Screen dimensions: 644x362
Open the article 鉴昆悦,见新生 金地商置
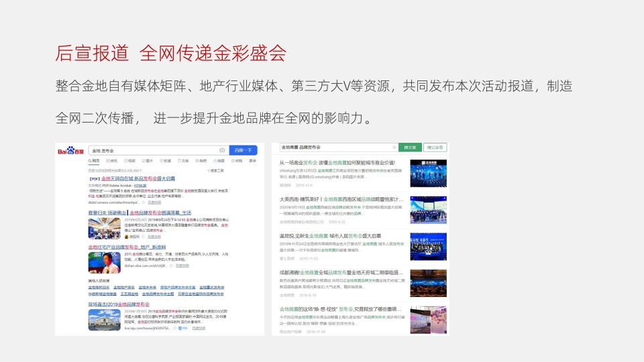point(330,236)
